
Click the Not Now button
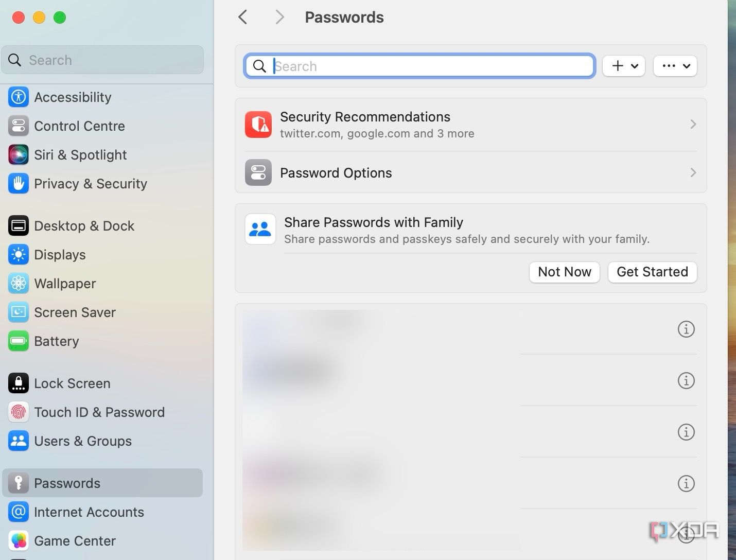(x=564, y=272)
